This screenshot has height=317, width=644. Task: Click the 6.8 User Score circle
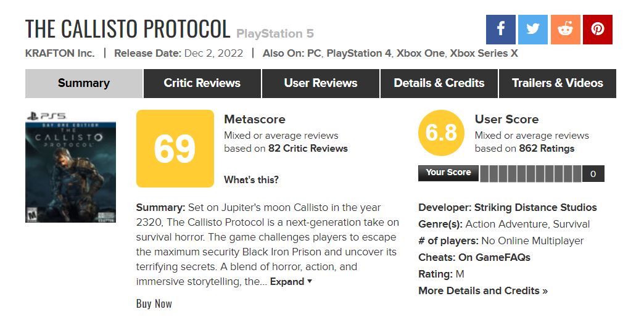[x=441, y=133]
